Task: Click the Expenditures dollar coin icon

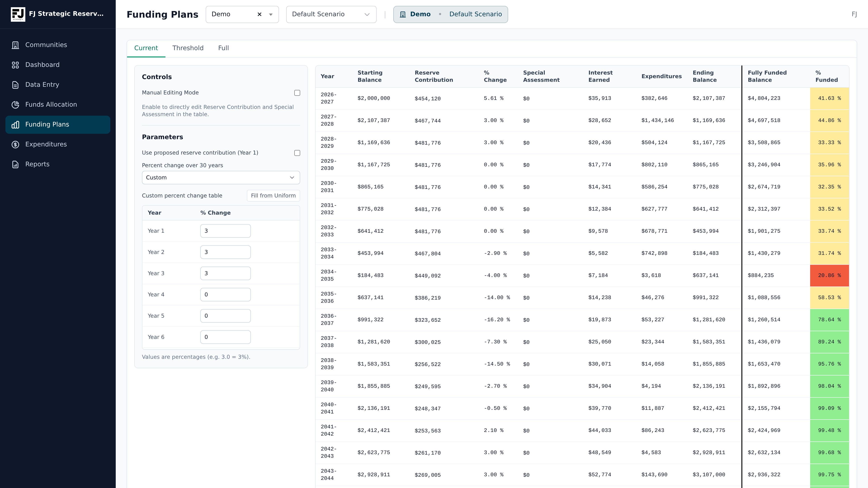Action: (15, 144)
